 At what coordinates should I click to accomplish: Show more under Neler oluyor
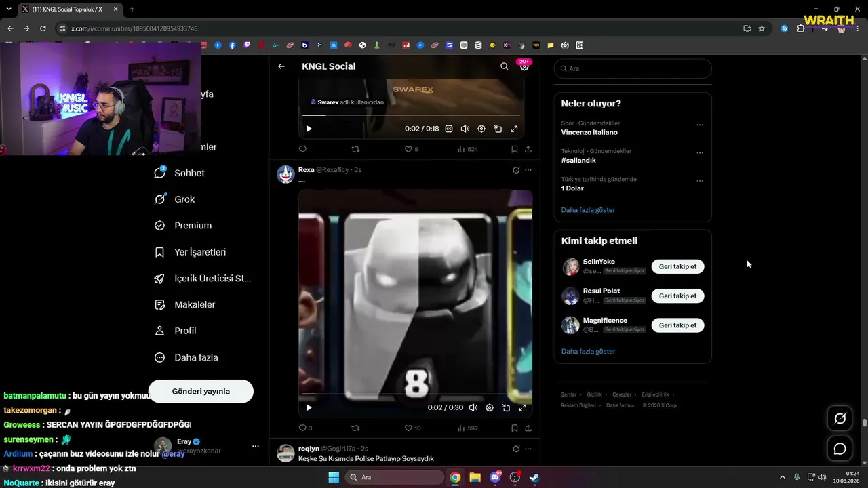(x=588, y=210)
